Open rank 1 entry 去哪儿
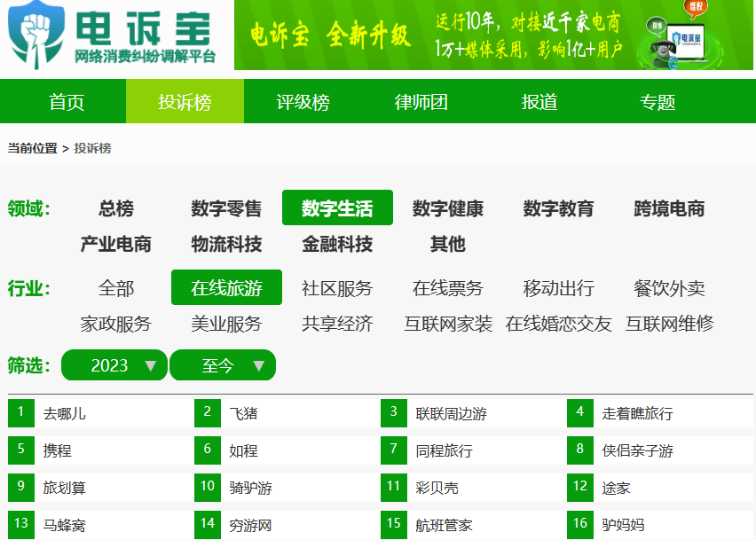Image resolution: width=756 pixels, height=540 pixels. point(65,413)
